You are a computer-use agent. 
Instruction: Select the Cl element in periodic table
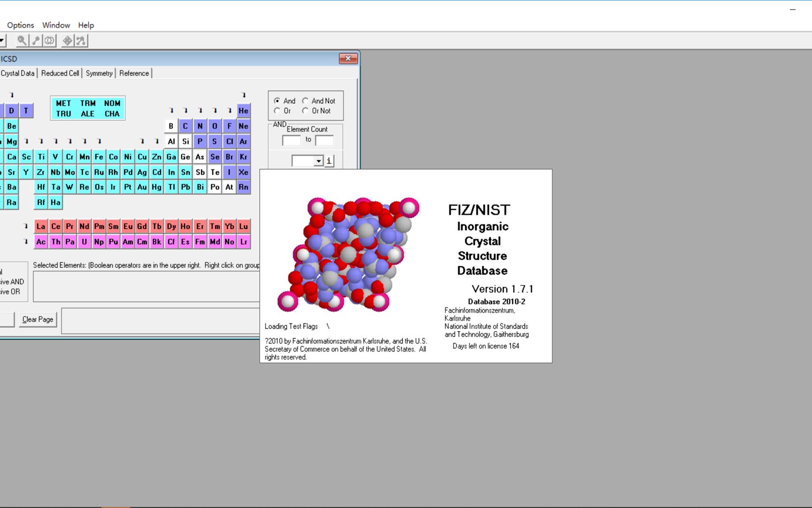tap(229, 141)
